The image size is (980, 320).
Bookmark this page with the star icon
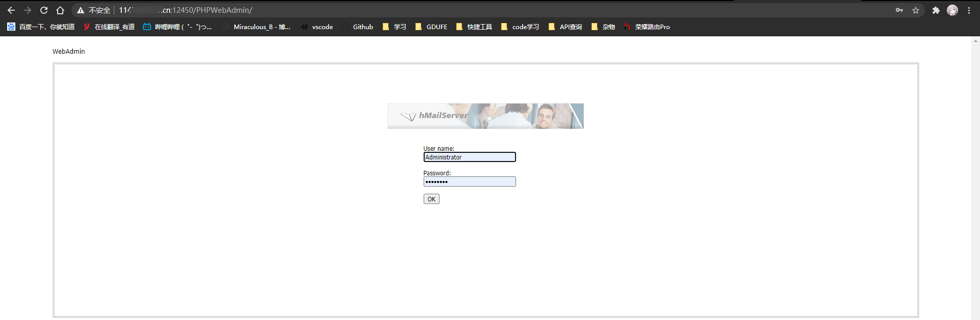point(916,10)
